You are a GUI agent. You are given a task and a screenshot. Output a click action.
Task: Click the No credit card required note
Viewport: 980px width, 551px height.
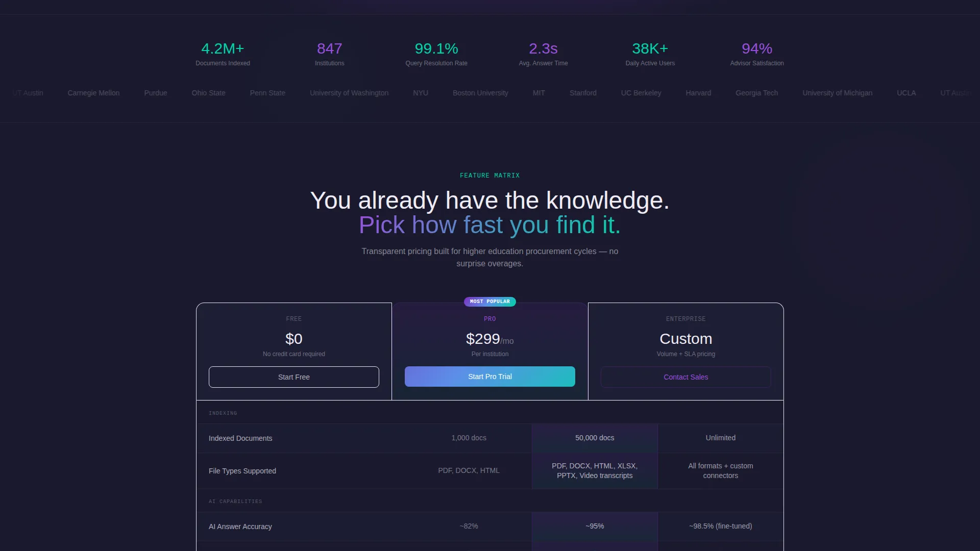[293, 354]
